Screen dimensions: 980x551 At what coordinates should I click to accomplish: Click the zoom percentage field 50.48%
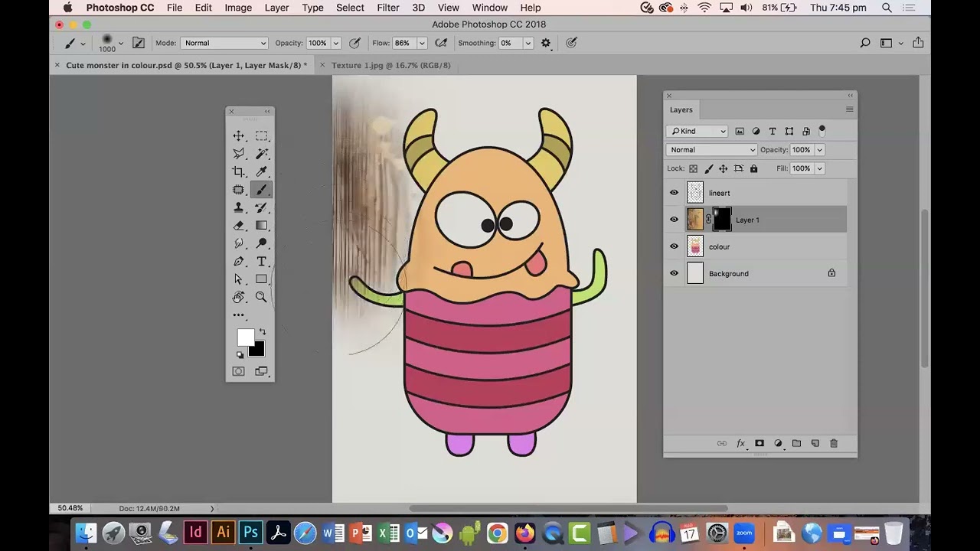click(x=70, y=508)
